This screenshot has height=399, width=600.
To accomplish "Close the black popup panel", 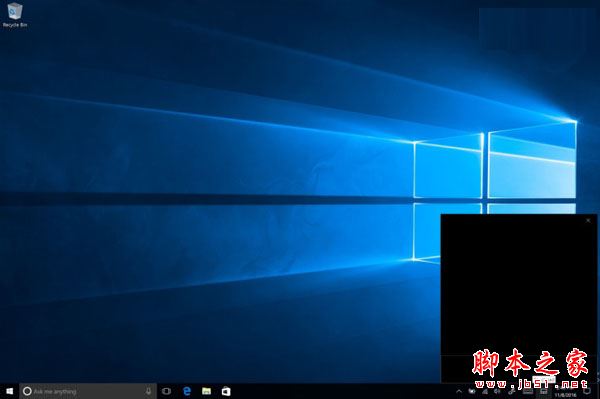I will point(588,220).
